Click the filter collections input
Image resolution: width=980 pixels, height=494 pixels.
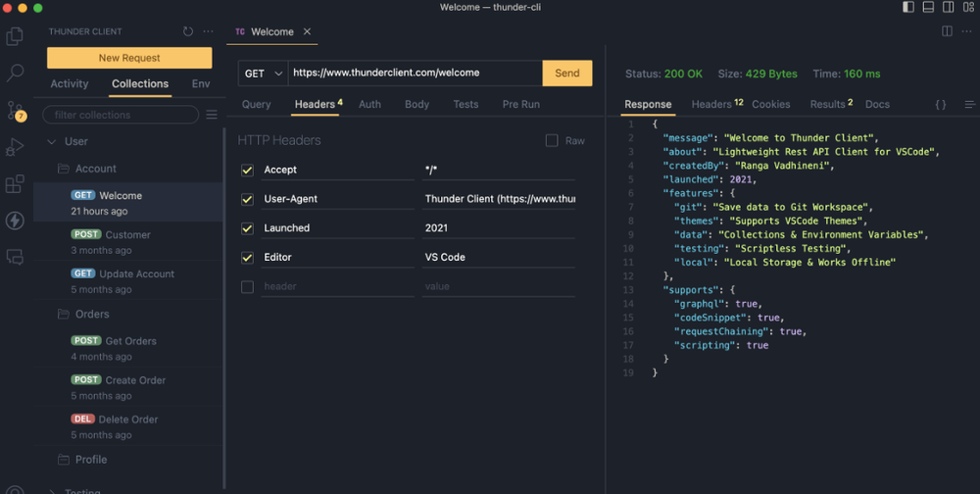pyautogui.click(x=121, y=115)
